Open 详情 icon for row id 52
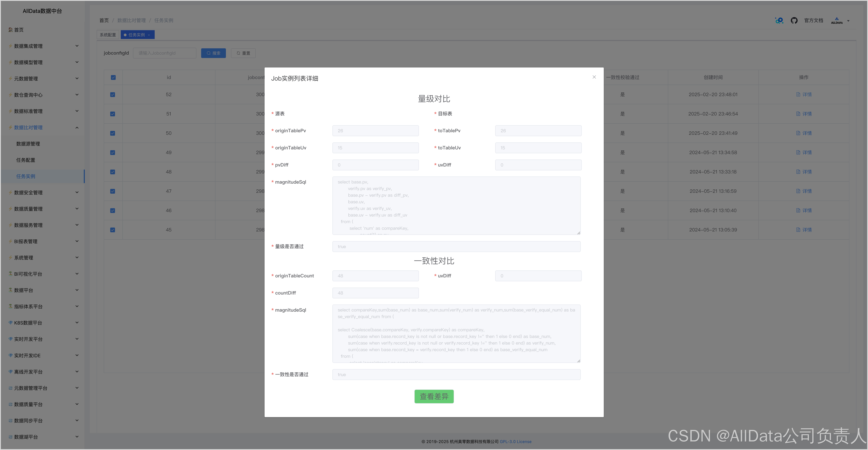868x450 pixels. tap(798, 95)
